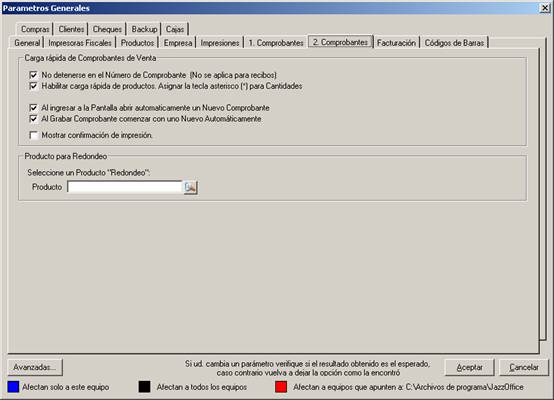Image resolution: width=554 pixels, height=400 pixels.
Task: Toggle Habilitar carga rápida de productos
Action: coord(34,86)
